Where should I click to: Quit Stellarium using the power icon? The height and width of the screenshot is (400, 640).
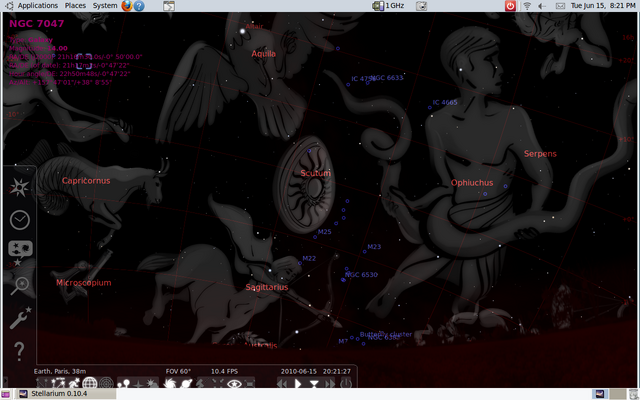coord(346,383)
